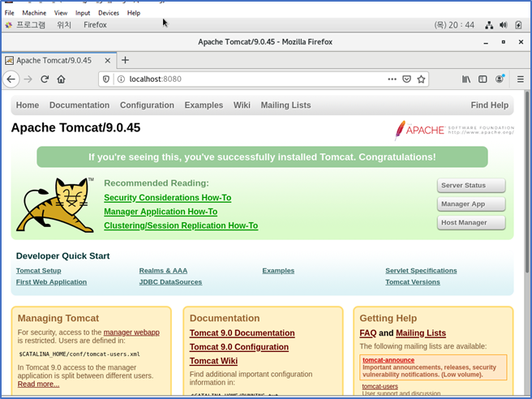Open the First Web Application link
The image size is (532, 399).
pyautogui.click(x=51, y=282)
